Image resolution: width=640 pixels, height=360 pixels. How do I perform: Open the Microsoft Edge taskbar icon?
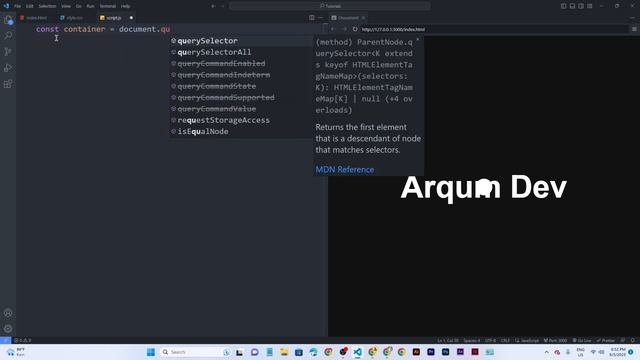point(313,352)
